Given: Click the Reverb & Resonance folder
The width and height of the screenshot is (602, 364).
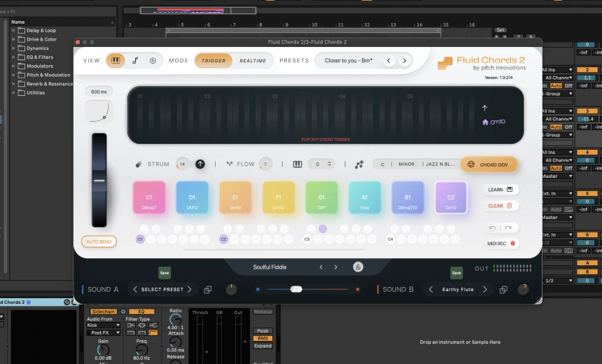Looking at the screenshot, I should coord(50,84).
